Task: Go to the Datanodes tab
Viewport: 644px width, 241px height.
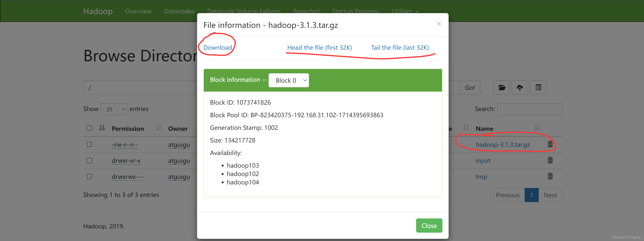Action: pyautogui.click(x=179, y=11)
